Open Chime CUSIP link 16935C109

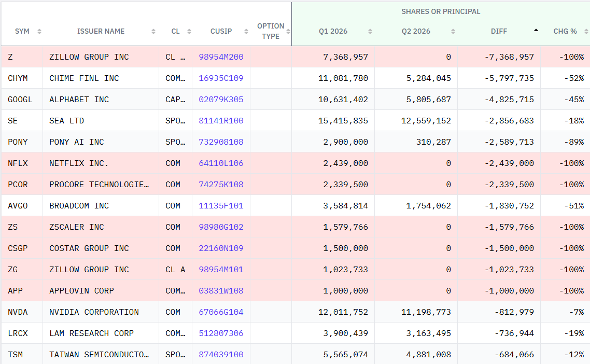[221, 78]
